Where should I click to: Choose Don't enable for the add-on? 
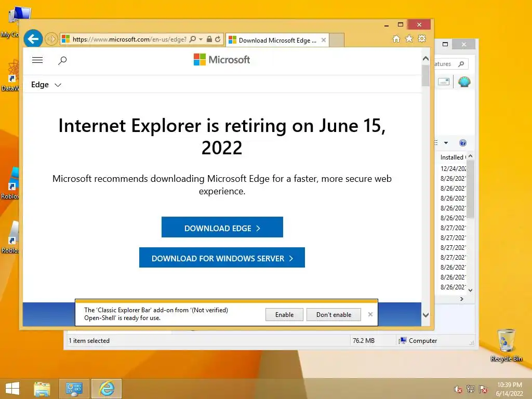(334, 314)
